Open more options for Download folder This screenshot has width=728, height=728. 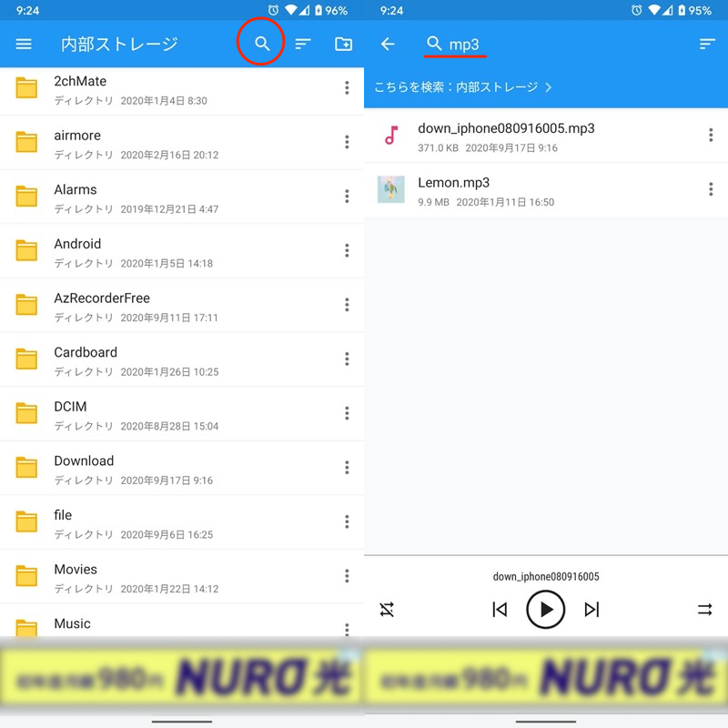pyautogui.click(x=347, y=468)
